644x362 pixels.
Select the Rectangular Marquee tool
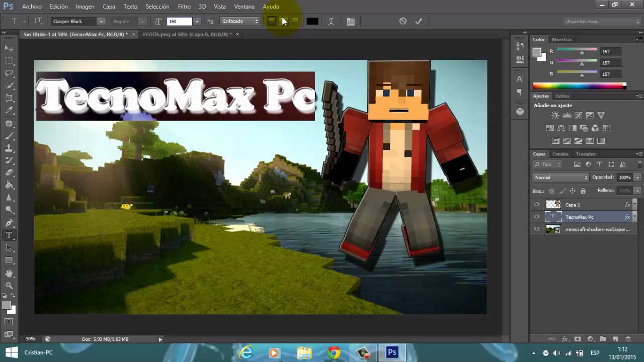(x=9, y=61)
